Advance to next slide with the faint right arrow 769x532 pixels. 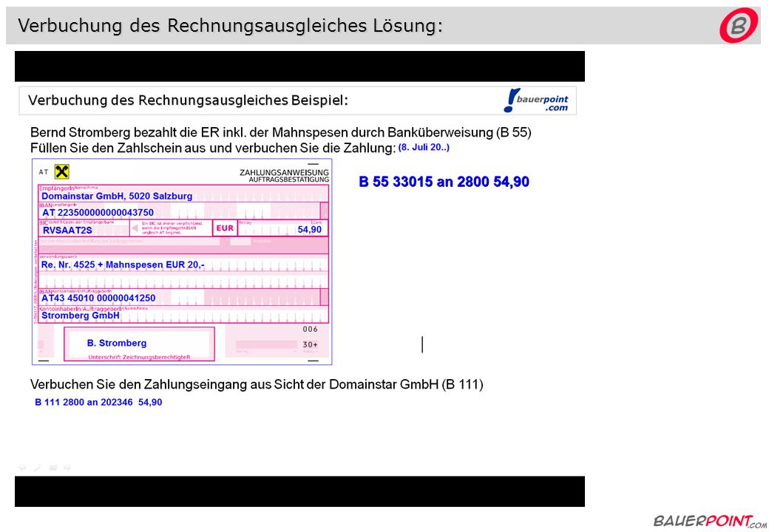67,468
